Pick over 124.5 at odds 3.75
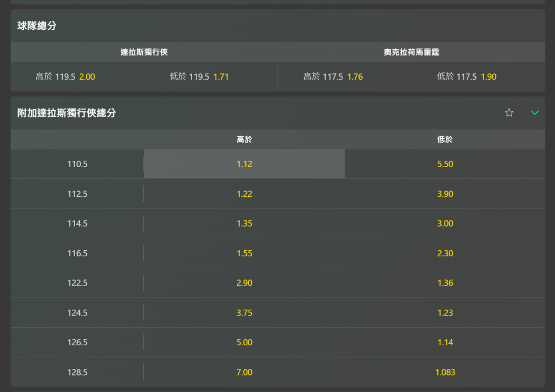 click(244, 313)
